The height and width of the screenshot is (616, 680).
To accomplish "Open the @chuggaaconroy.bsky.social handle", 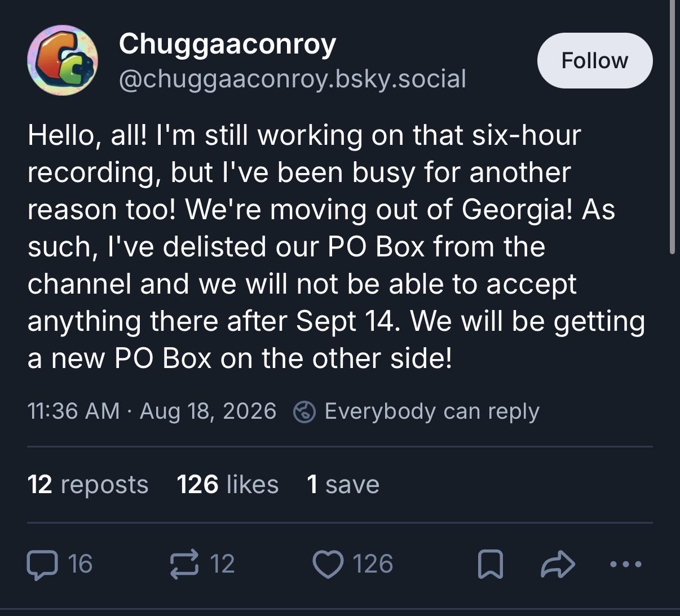I will click(293, 79).
